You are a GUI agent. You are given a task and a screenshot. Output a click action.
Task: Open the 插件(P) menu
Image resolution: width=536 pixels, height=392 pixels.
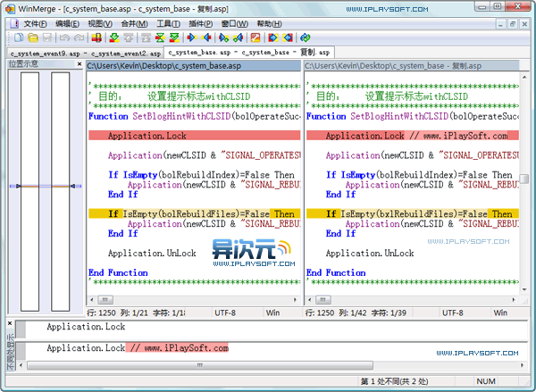tap(201, 24)
